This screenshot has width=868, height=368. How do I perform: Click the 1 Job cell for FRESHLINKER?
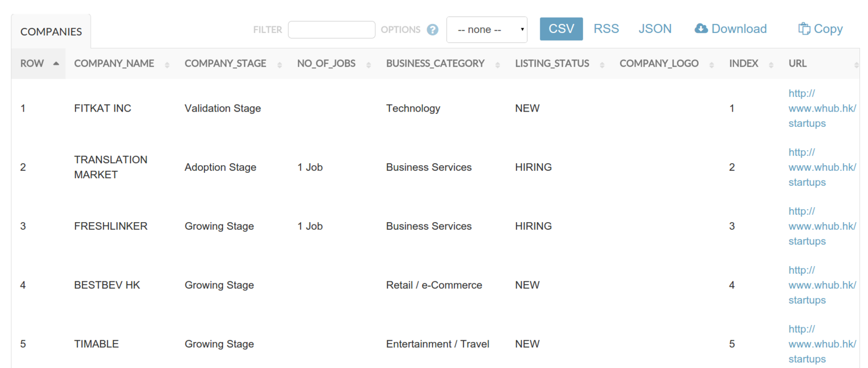(310, 226)
